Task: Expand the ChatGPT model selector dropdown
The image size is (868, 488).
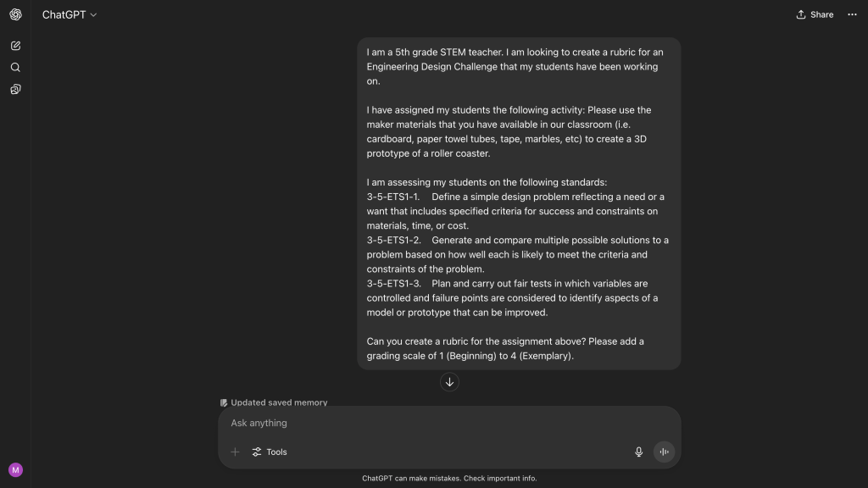Action: pyautogui.click(x=70, y=15)
